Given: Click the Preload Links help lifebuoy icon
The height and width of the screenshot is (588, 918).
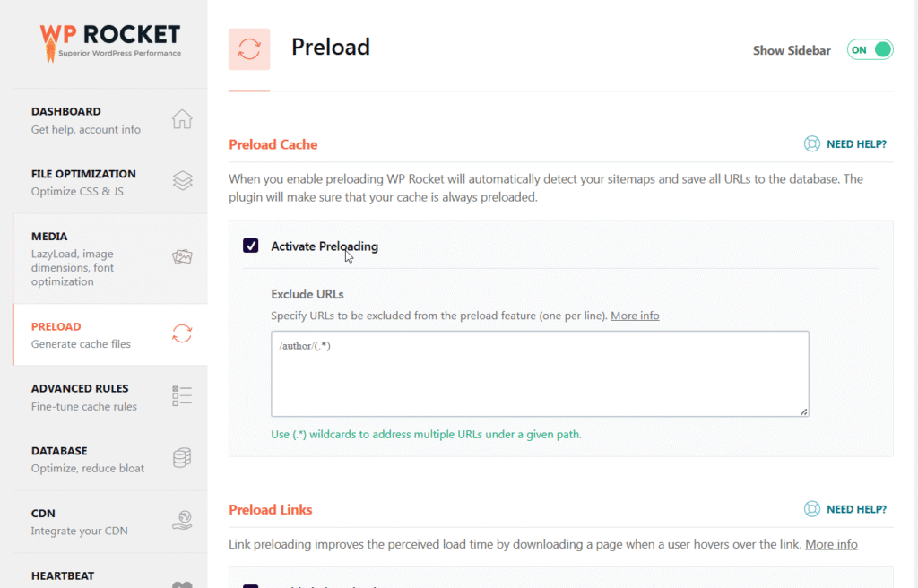Looking at the screenshot, I should click(812, 509).
